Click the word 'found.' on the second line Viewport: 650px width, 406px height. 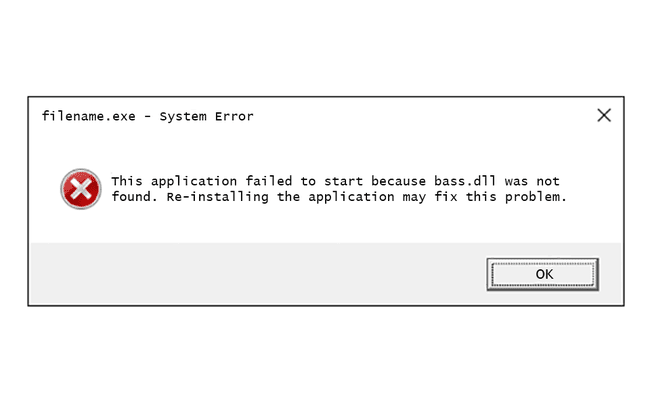click(x=134, y=196)
